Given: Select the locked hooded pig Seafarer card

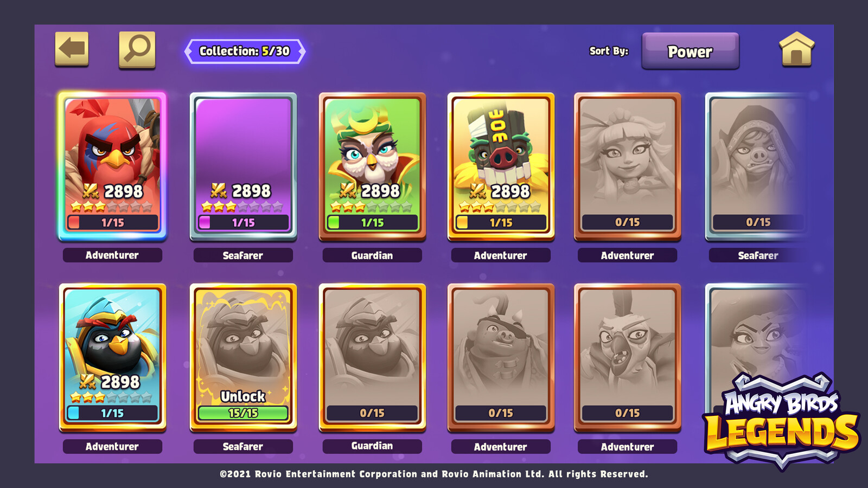Looking at the screenshot, I should pyautogui.click(x=757, y=166).
